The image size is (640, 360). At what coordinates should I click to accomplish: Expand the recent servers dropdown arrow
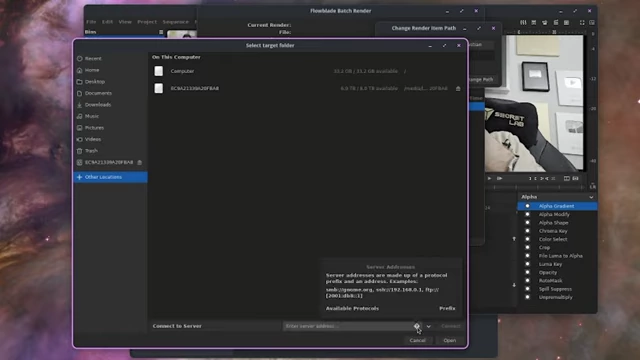[x=429, y=326]
